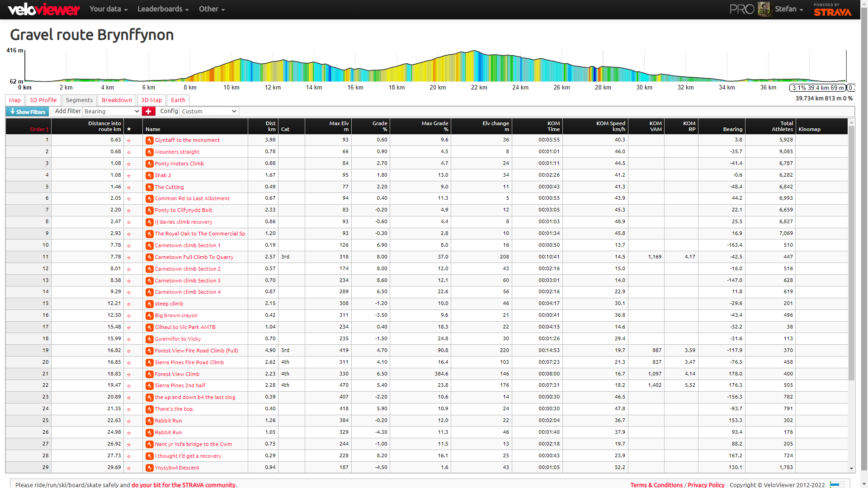Click Strava icon beside Ynysybwl Descent

[x=149, y=468]
